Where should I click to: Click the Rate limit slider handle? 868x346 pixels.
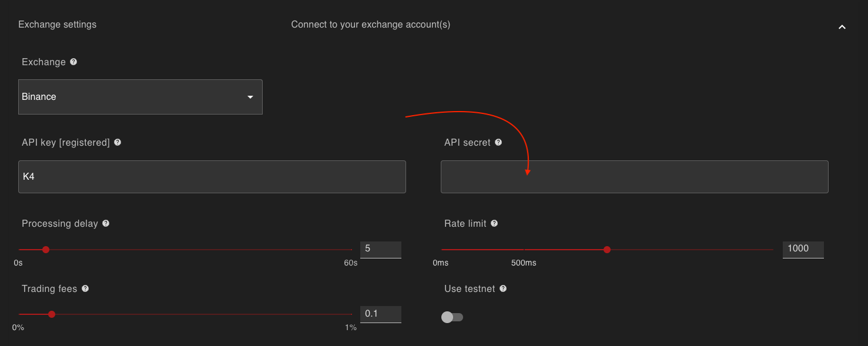(607, 250)
